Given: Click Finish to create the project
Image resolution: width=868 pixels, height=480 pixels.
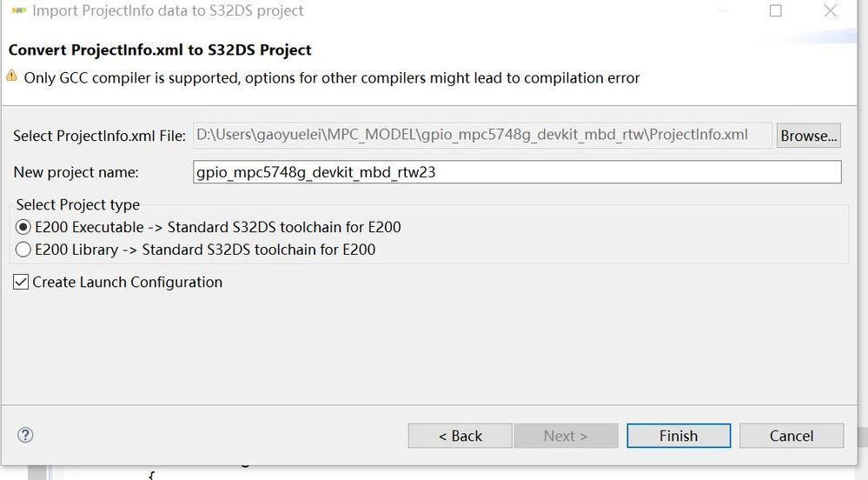Looking at the screenshot, I should pyautogui.click(x=679, y=436).
